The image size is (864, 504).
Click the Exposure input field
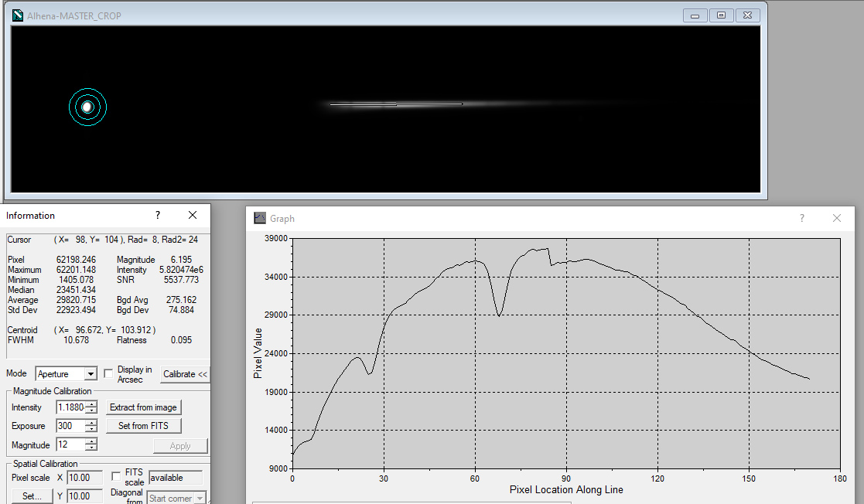pos(71,426)
